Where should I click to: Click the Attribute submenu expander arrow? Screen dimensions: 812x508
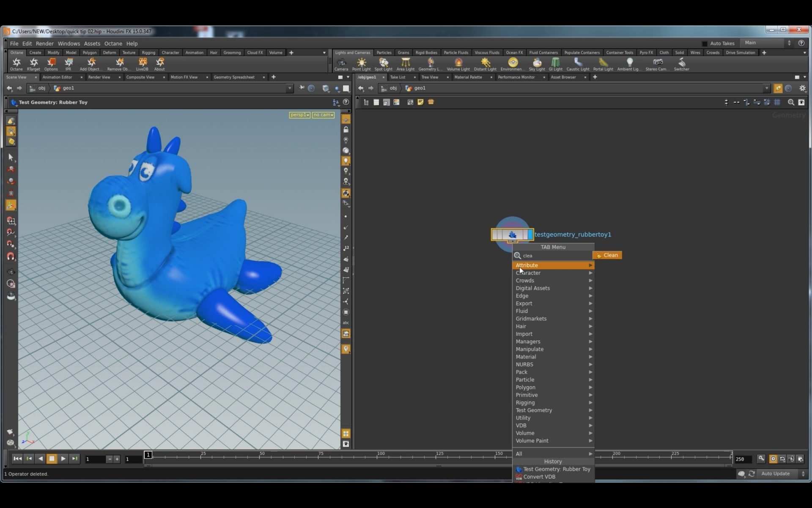click(x=590, y=265)
